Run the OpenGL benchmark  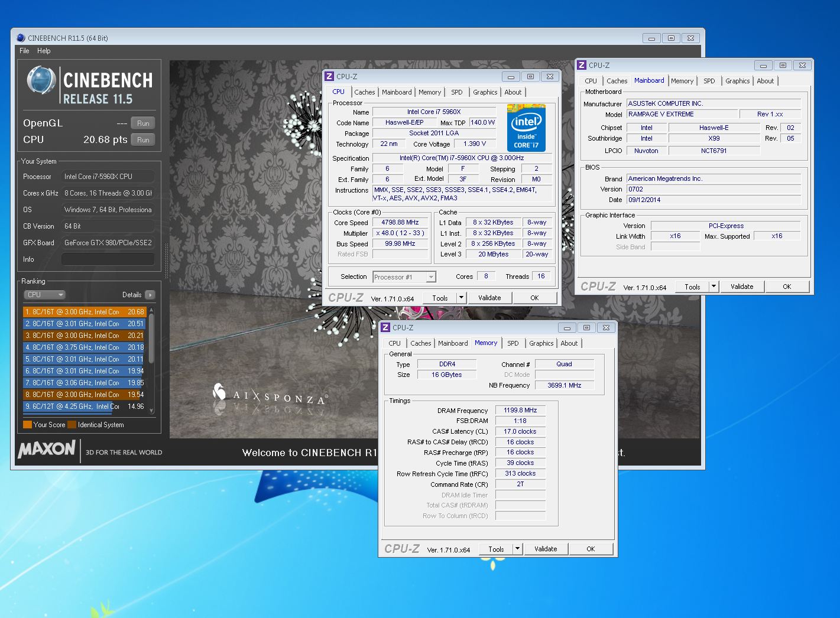[143, 123]
